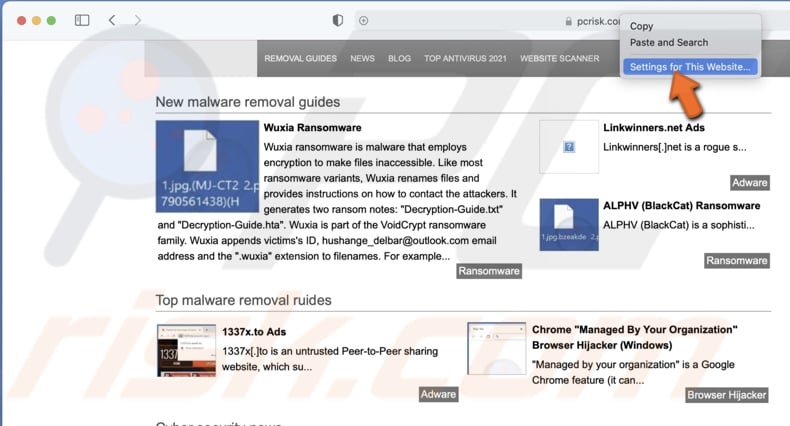The image size is (790, 426).
Task: Open REMOVAL GUIDES nav tab
Action: pos(300,58)
